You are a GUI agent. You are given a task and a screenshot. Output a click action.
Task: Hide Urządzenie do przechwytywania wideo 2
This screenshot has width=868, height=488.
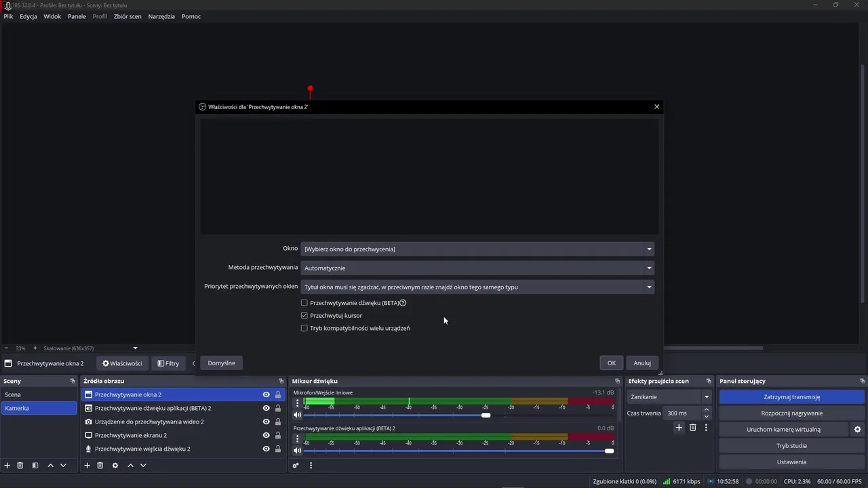coord(266,422)
